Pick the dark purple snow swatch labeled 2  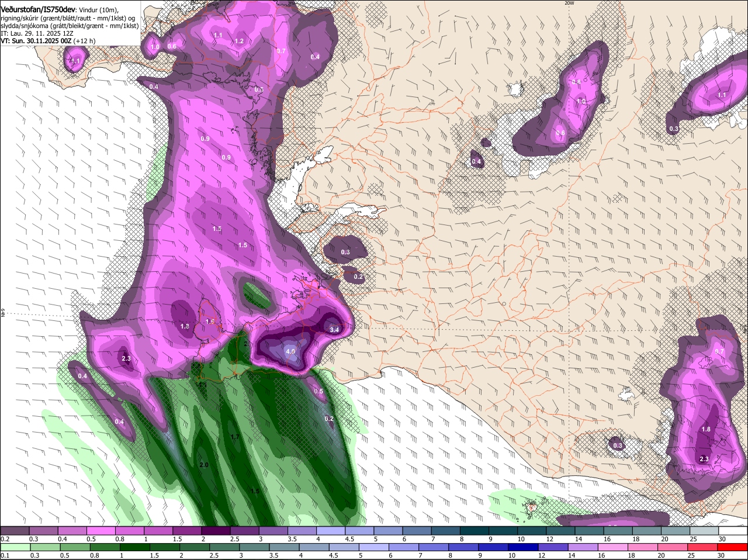point(215,530)
